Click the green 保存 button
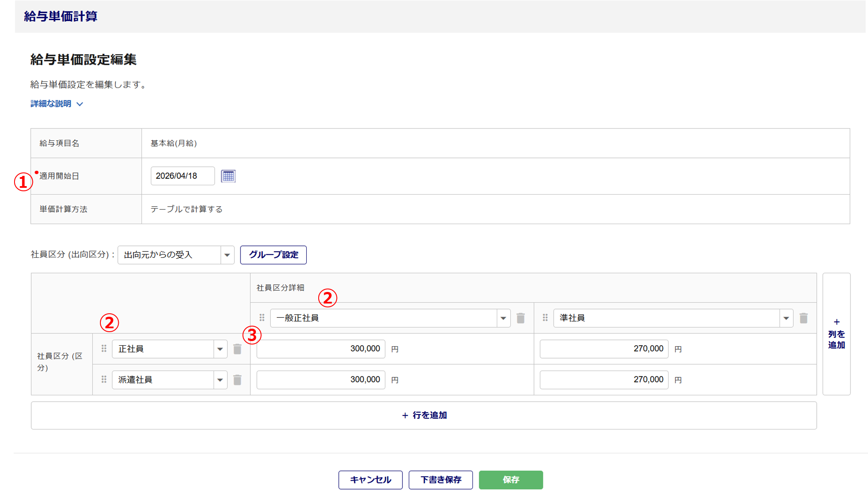 coord(510,480)
